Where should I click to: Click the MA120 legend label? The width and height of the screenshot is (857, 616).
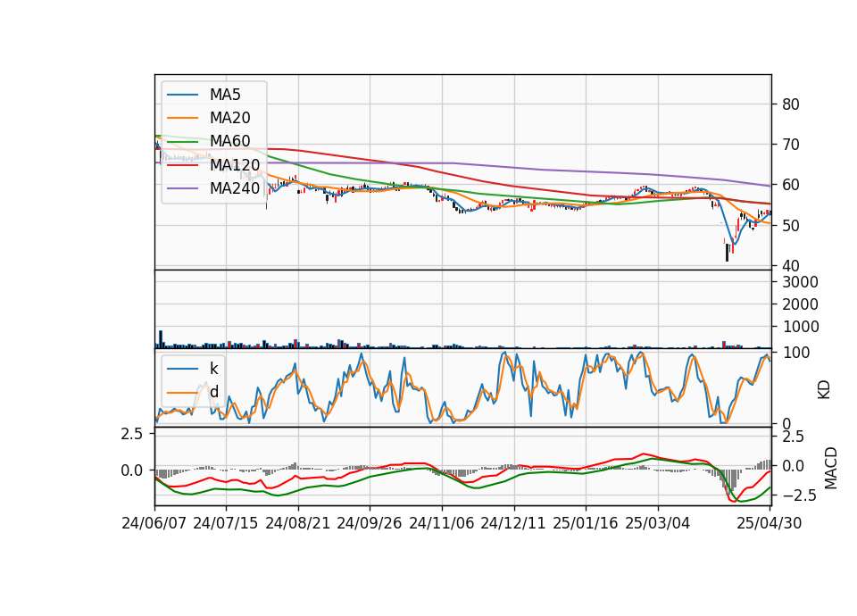coord(235,165)
